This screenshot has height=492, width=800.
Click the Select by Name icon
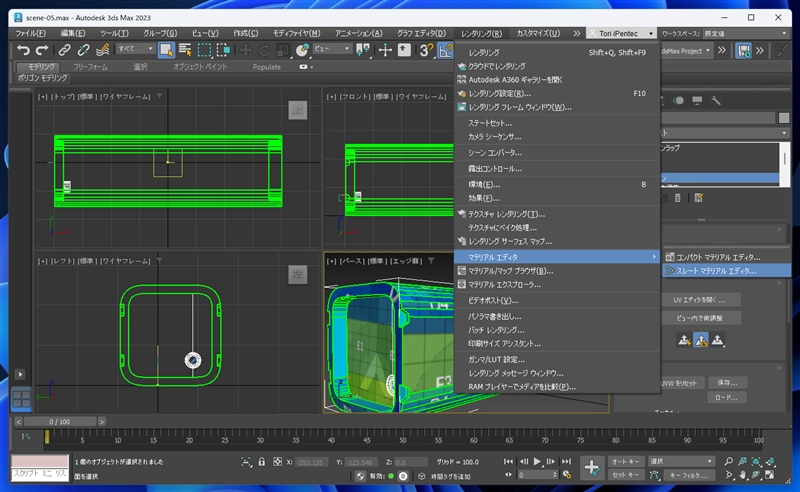tap(185, 49)
